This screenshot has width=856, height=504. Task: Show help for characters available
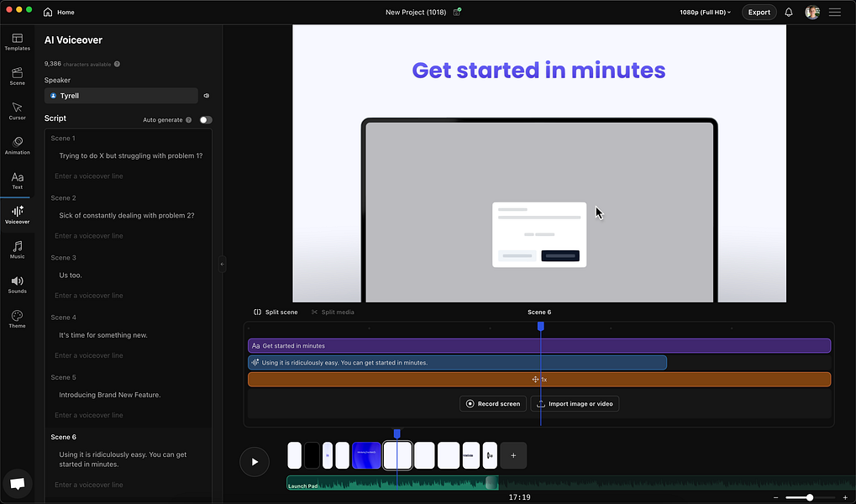[117, 64]
